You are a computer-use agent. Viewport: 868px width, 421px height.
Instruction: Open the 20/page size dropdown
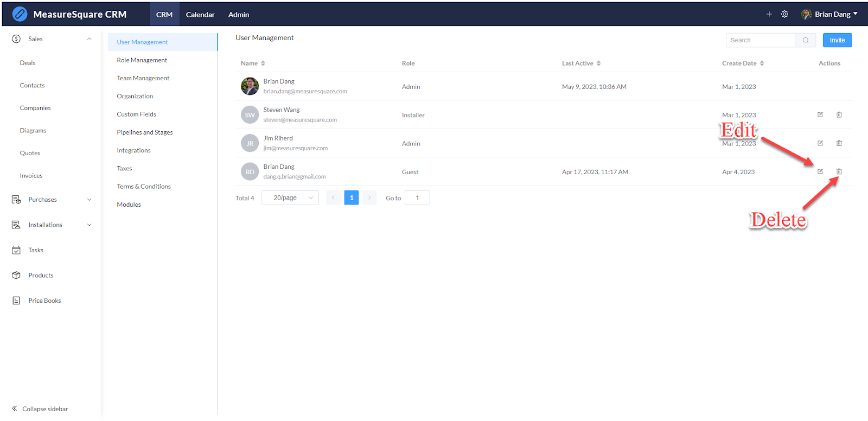pos(290,198)
